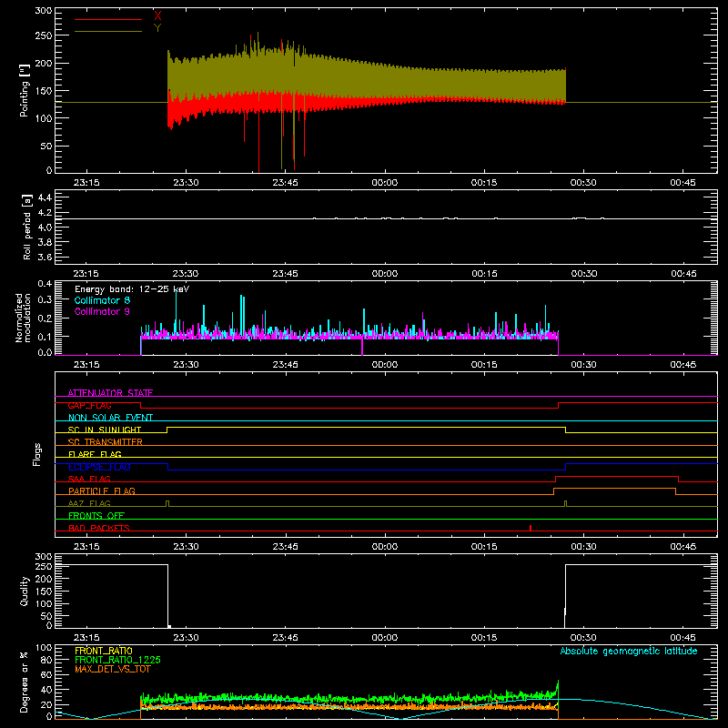This screenshot has width=728, height=728.
Task: Select the magenta 'Collimator 9' legend entry
Action: tap(102, 311)
